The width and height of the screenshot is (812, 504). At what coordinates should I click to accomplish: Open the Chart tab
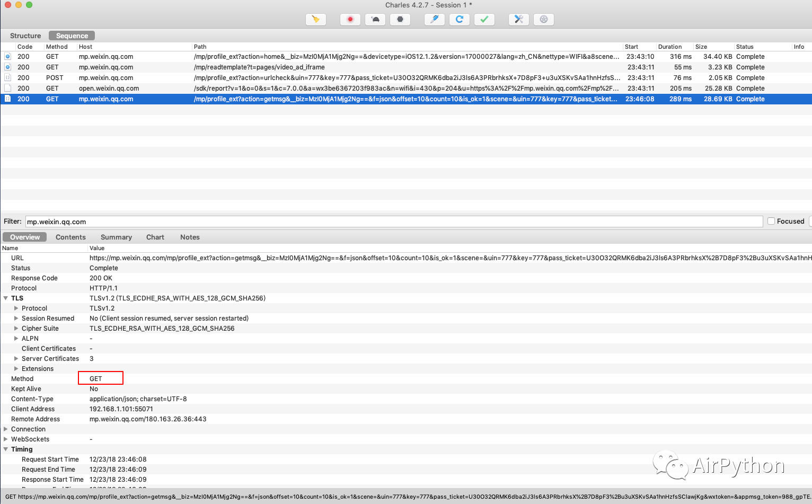coord(155,237)
